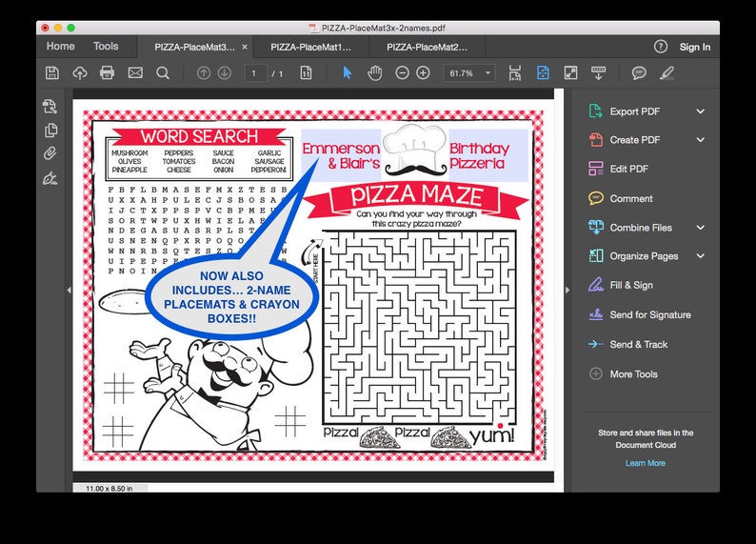
Task: Activate the Hand pan tool
Action: [x=374, y=72]
